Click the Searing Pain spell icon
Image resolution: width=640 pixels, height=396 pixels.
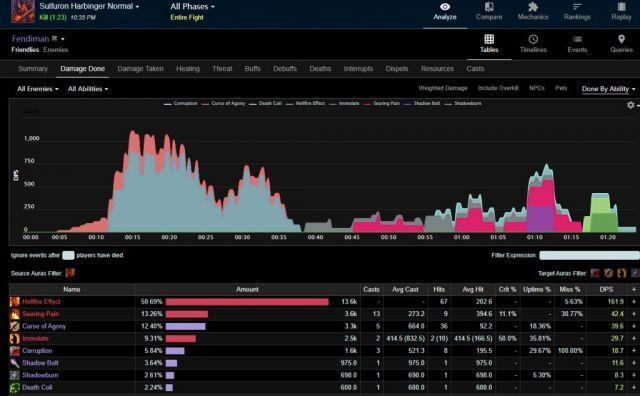(15, 314)
